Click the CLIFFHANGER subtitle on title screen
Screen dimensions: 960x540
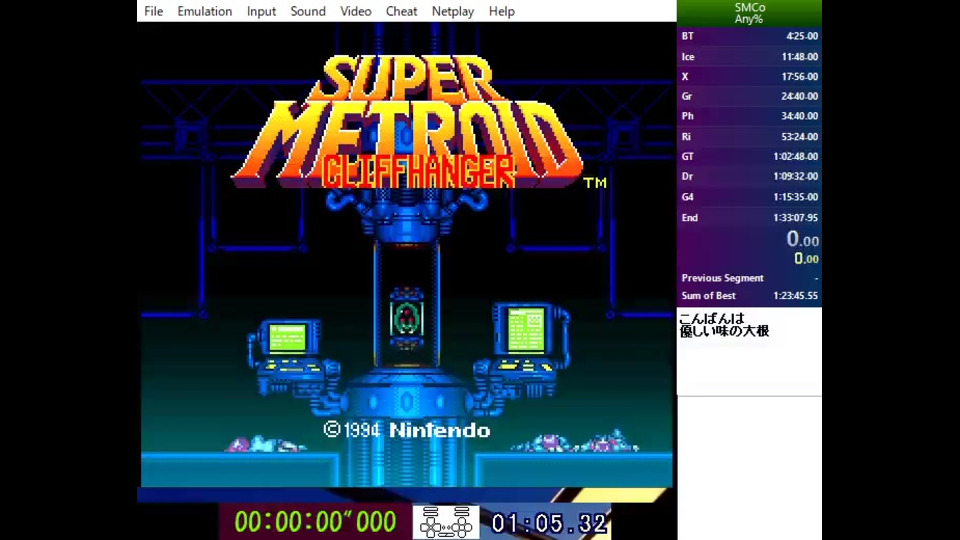418,172
